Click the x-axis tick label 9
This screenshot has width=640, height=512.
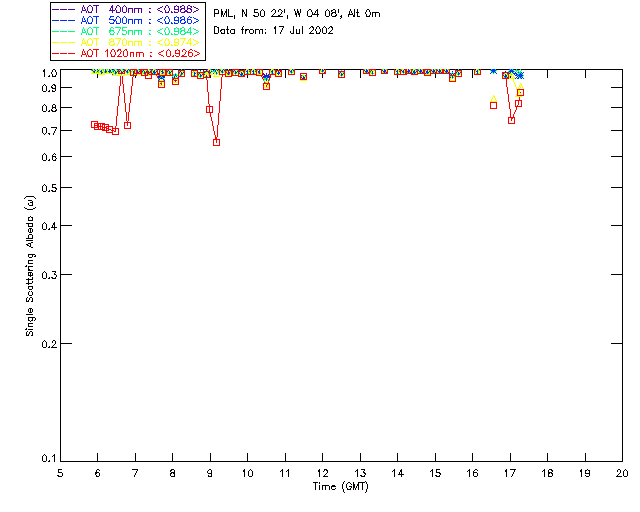[x=210, y=473]
